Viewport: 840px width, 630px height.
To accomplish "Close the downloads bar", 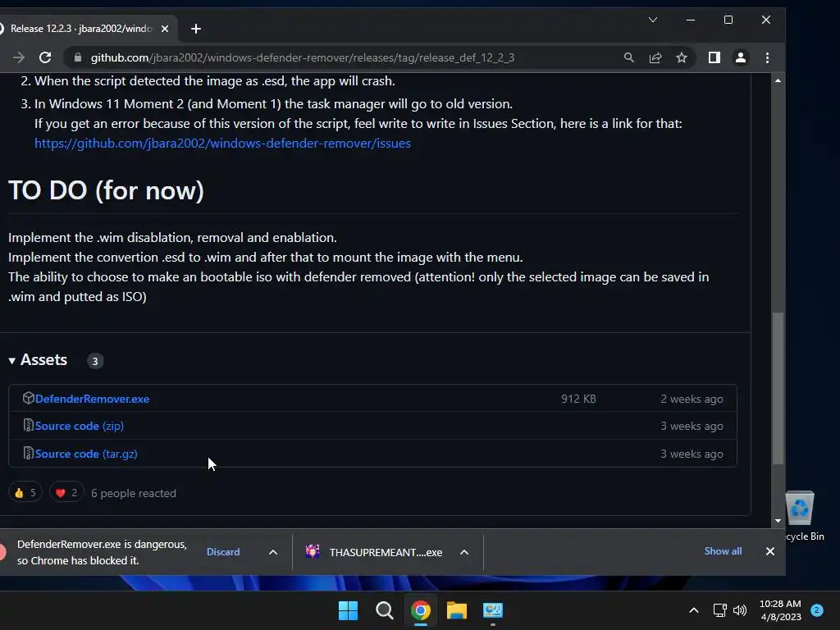I will click(x=769, y=551).
